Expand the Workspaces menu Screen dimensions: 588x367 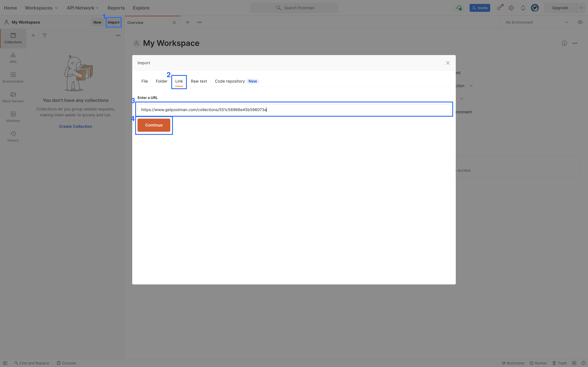(41, 8)
